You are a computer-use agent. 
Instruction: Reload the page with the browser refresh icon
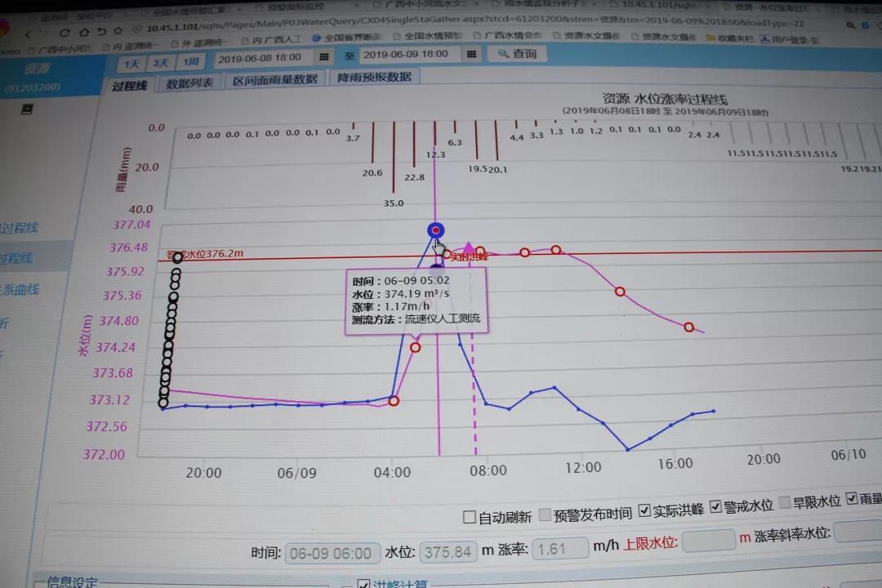(x=65, y=33)
